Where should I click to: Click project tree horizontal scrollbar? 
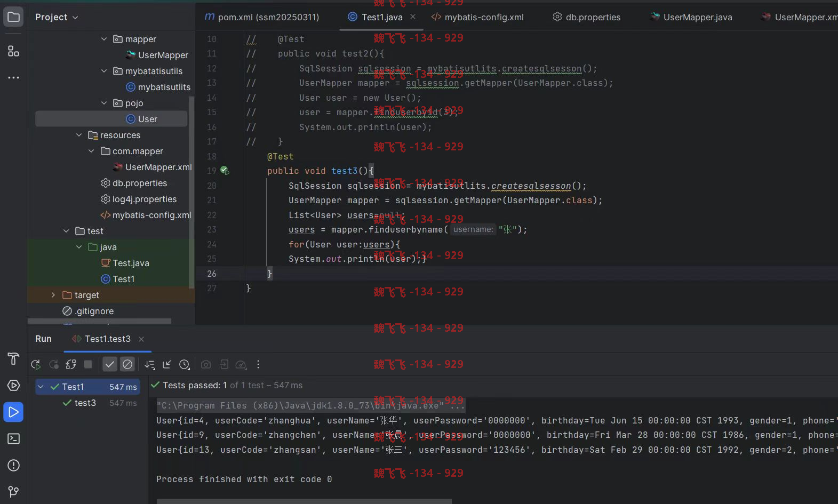tap(99, 322)
